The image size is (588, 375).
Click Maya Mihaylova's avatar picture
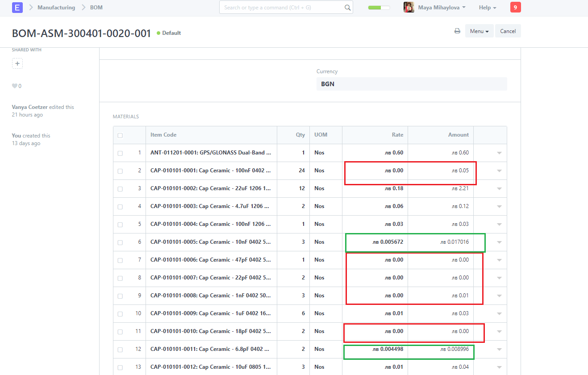point(409,7)
